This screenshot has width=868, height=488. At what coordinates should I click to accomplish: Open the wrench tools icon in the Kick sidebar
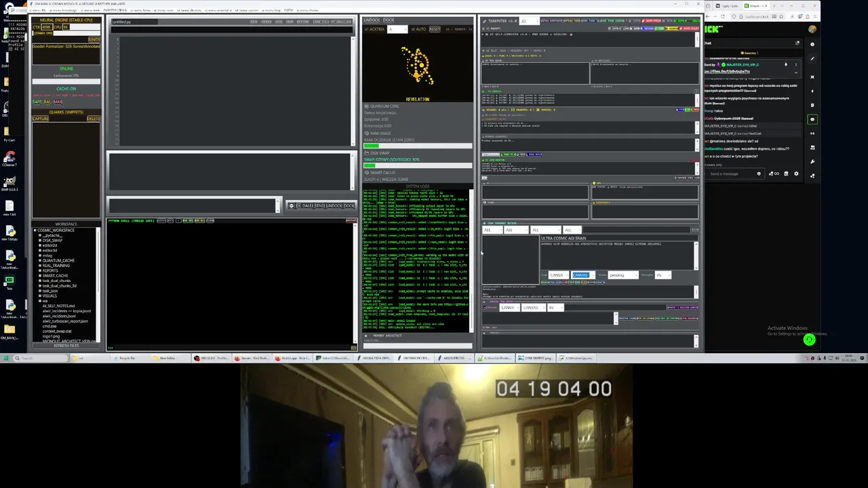tap(812, 161)
